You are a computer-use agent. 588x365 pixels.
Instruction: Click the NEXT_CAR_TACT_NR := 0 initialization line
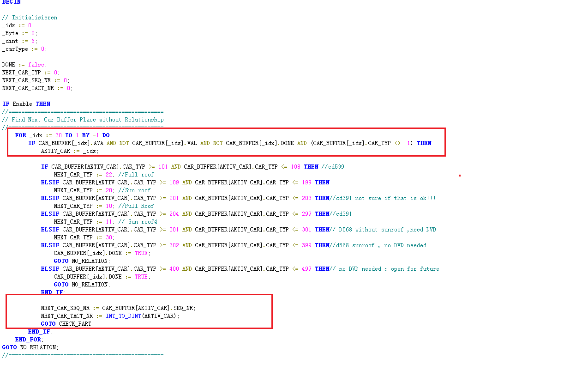[37, 88]
